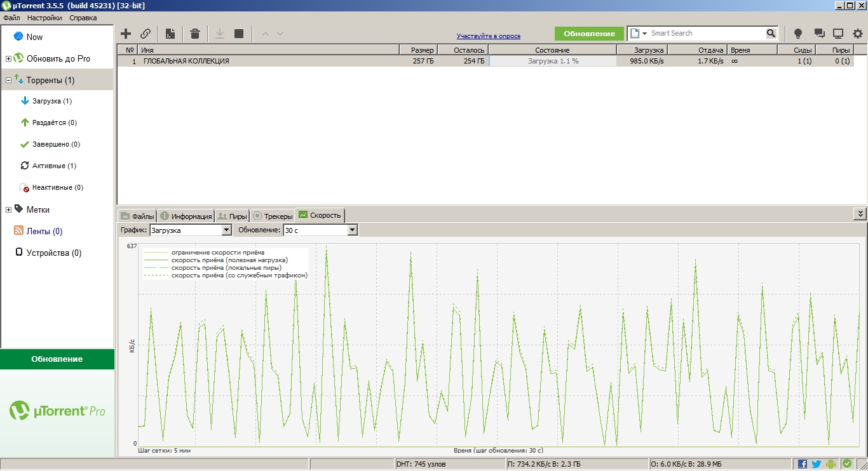Click the green checkmark network status icon
This screenshot has height=471, width=868.
(846, 464)
